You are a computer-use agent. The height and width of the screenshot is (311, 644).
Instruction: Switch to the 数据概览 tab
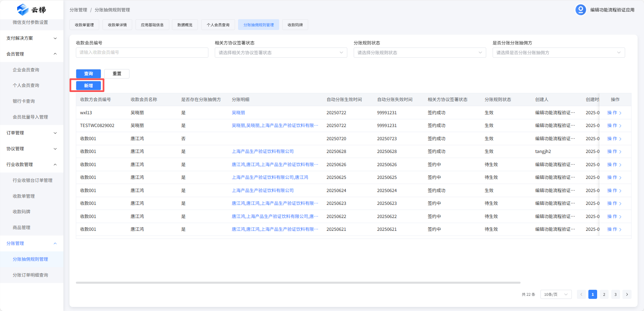[x=185, y=25]
